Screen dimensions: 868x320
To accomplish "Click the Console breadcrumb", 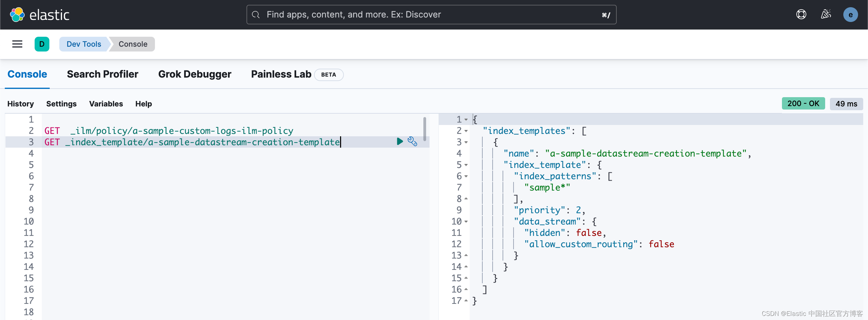I will (x=133, y=44).
